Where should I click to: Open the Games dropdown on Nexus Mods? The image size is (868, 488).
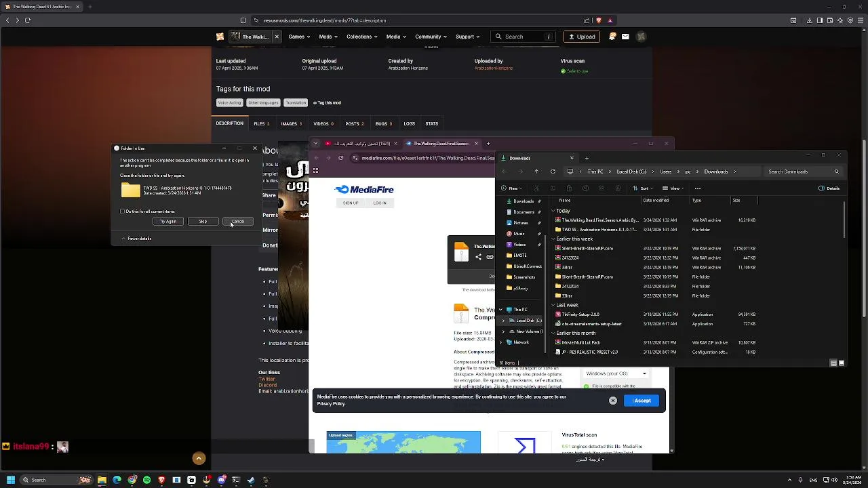[x=299, y=37]
